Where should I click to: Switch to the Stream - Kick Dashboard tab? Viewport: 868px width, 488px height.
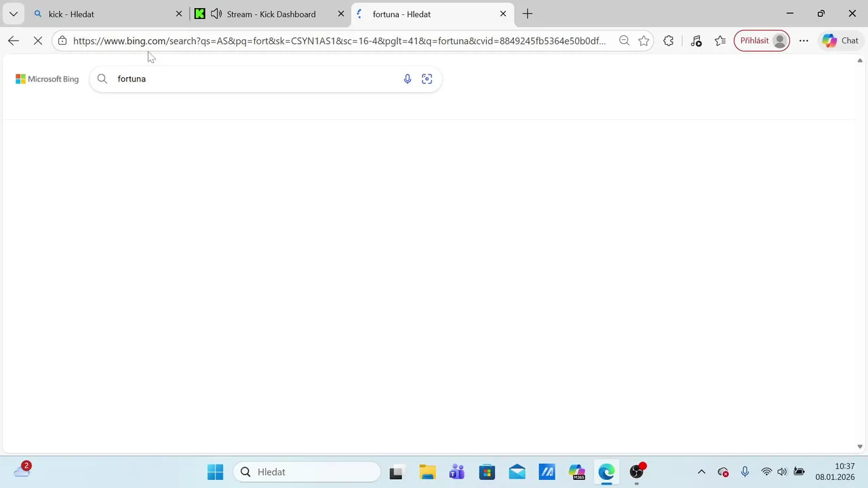(x=271, y=14)
